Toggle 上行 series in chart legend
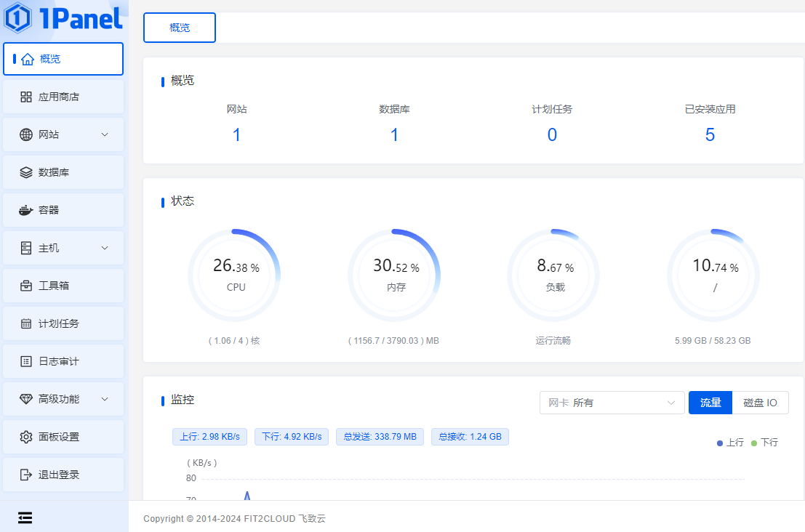805x532 pixels. [x=730, y=443]
